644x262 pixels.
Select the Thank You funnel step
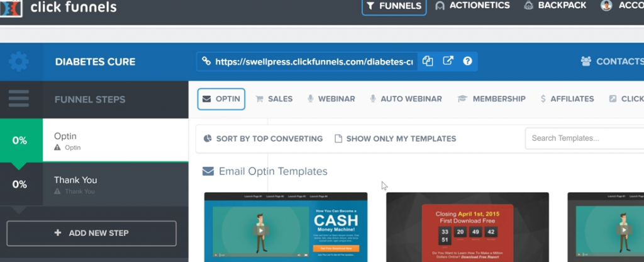(94, 185)
